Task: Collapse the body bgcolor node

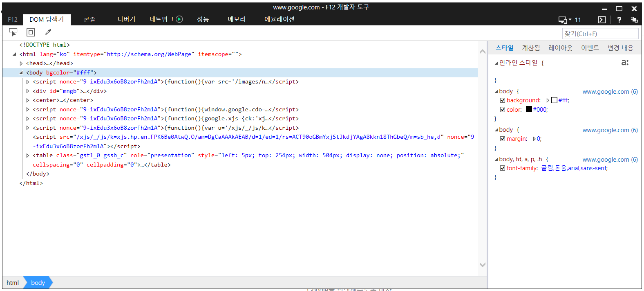Action: point(21,72)
